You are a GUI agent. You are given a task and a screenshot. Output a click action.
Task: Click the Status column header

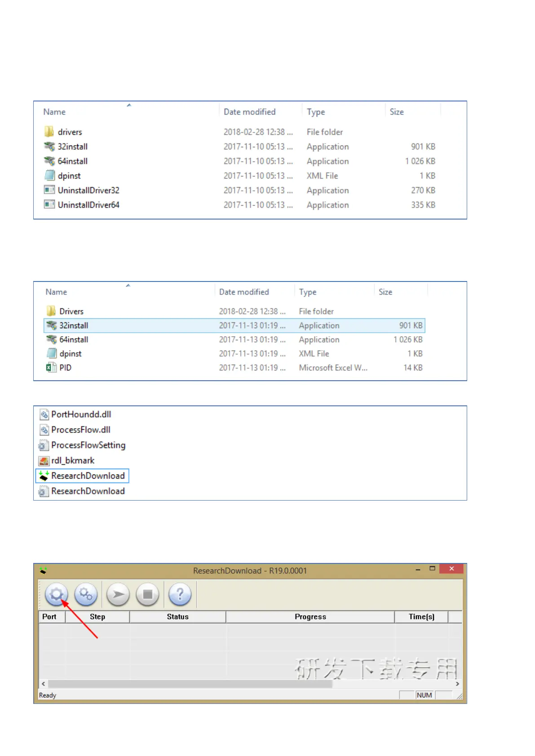click(x=177, y=617)
